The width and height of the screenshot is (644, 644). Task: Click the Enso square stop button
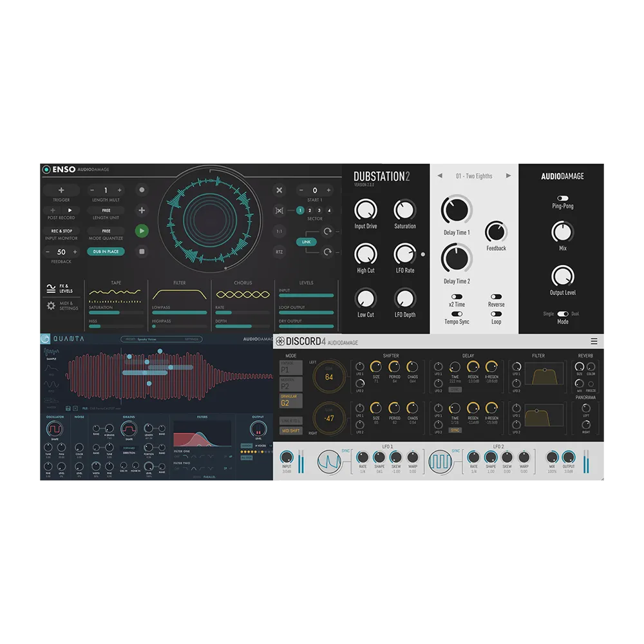[x=142, y=251]
